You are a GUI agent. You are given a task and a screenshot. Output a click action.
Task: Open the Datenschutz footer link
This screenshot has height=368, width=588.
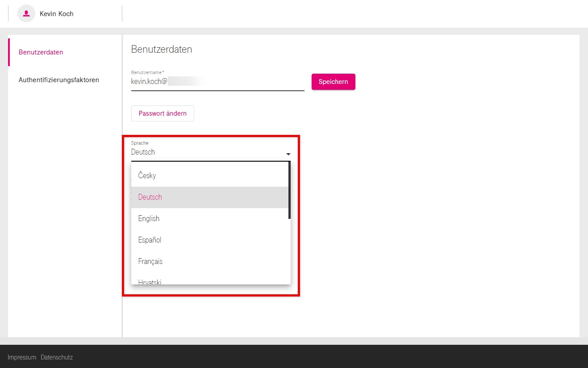click(57, 357)
